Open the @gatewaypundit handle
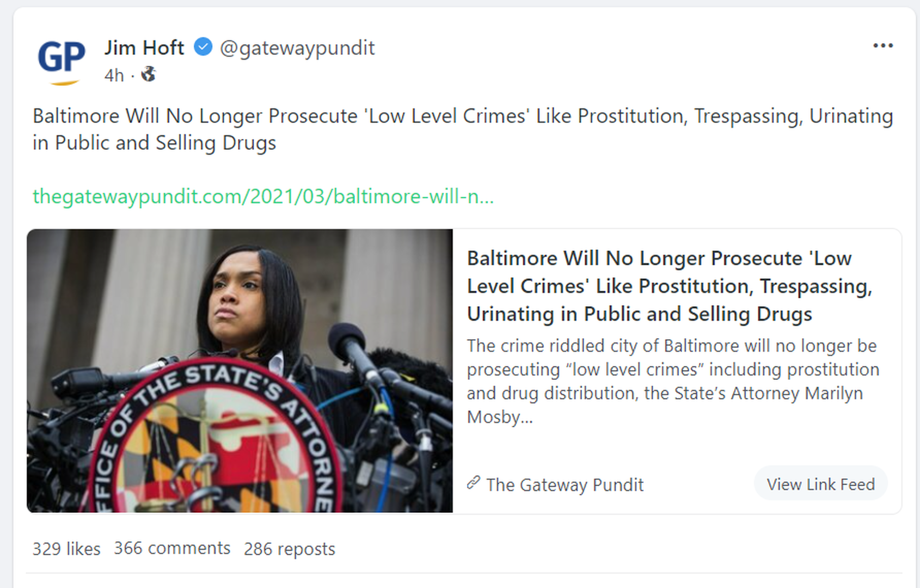Image resolution: width=920 pixels, height=588 pixels. pos(297,48)
